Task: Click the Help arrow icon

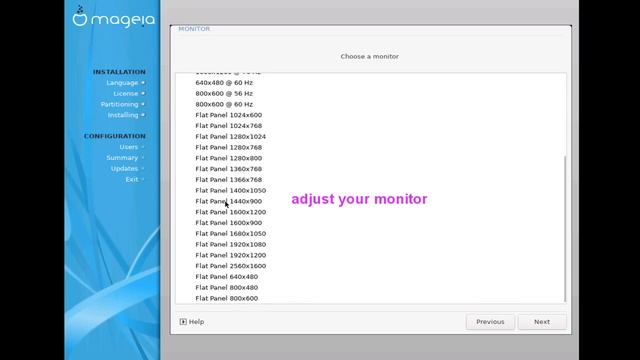Action: tap(183, 322)
